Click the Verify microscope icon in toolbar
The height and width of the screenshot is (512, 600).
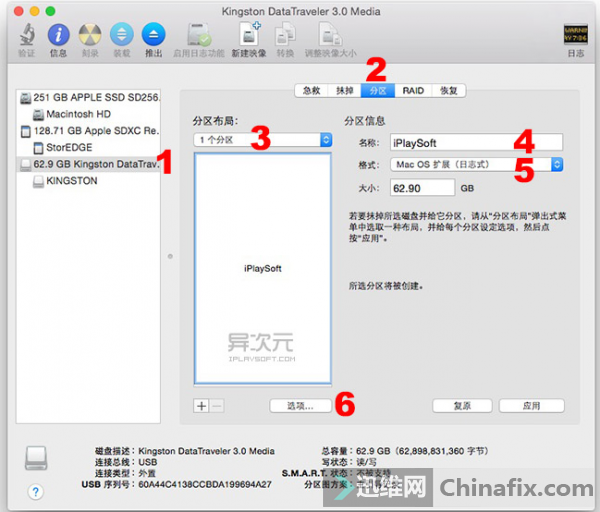(x=27, y=34)
